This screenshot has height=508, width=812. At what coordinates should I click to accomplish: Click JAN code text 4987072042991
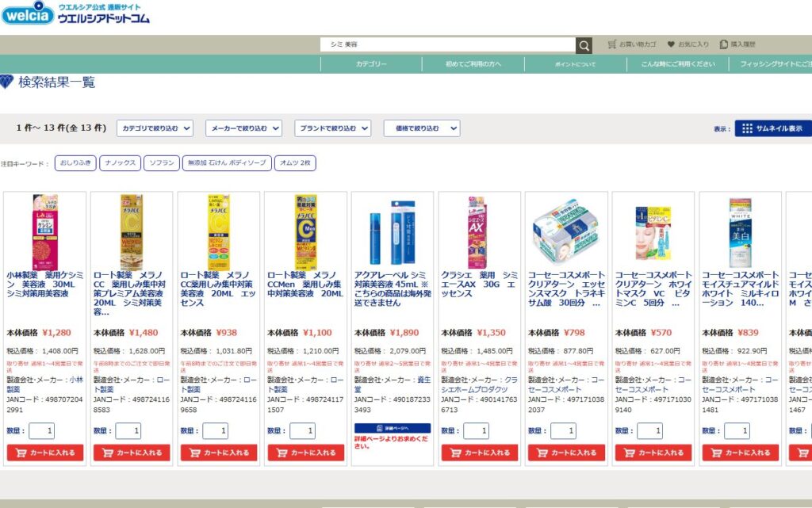click(44, 404)
